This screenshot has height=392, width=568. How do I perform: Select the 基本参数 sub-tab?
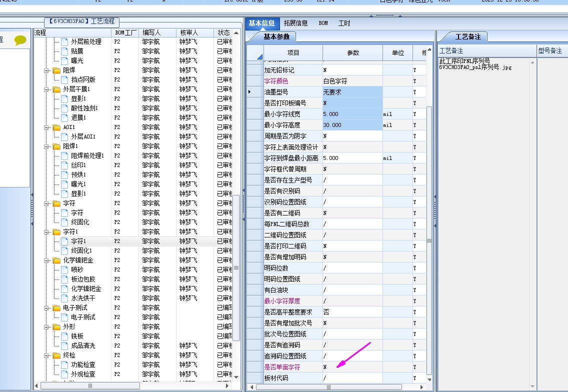point(276,36)
